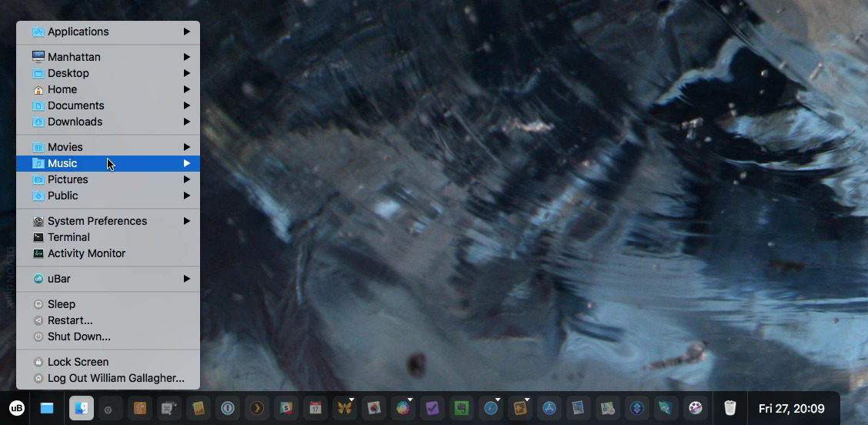The height and width of the screenshot is (425, 868).
Task: Switch to Slack in the dock
Action: [286, 408]
